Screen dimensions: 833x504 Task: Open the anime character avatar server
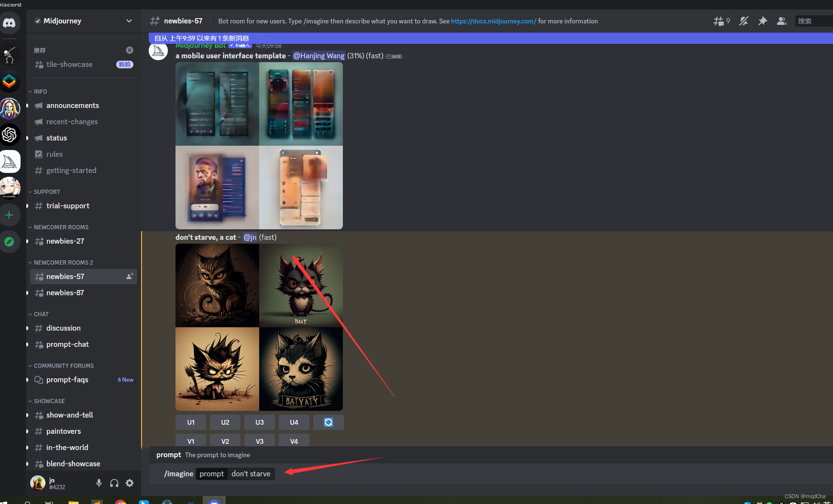(10, 188)
